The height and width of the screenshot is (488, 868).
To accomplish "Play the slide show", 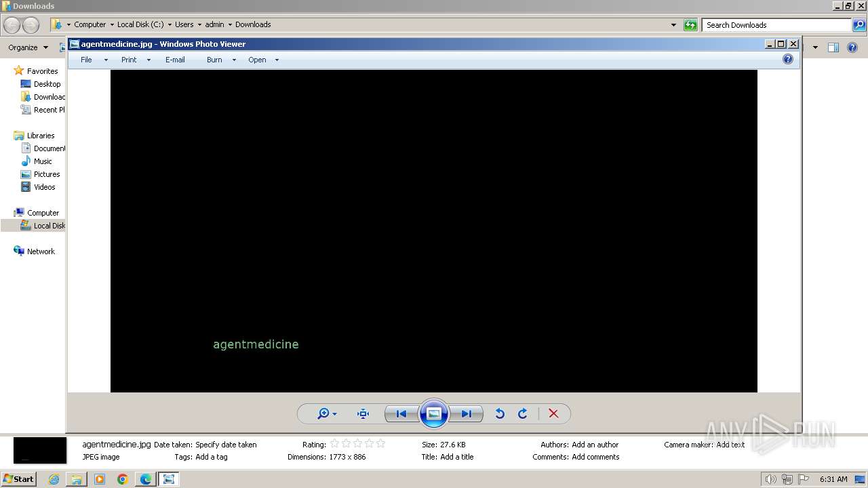I will [434, 413].
